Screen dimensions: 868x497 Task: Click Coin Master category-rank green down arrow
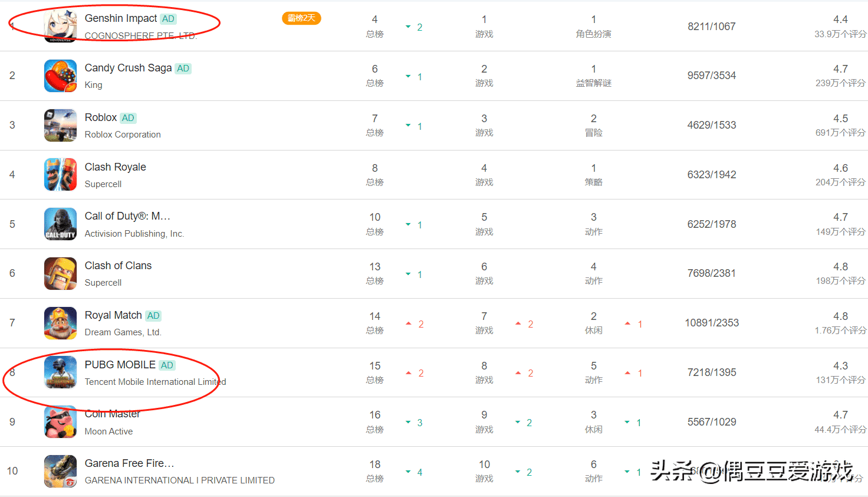(627, 423)
